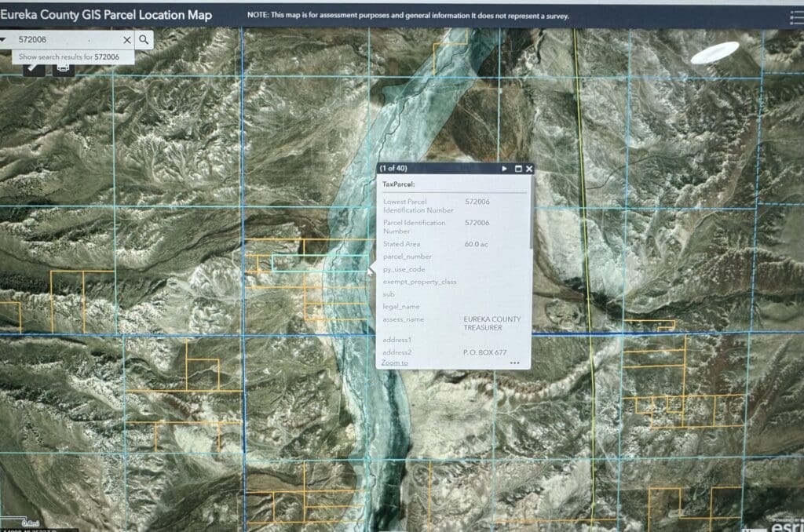The width and height of the screenshot is (804, 532).
Task: Click the EUREKA COUNTY TREASURER assess_name value
Action: pyautogui.click(x=492, y=323)
